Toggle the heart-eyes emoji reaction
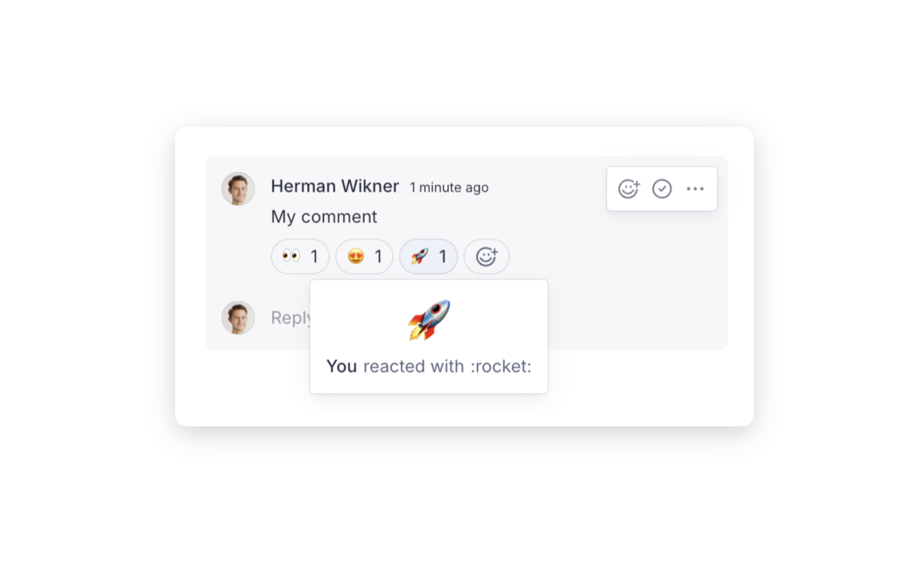Screen dimensions: 924x564 point(364,257)
